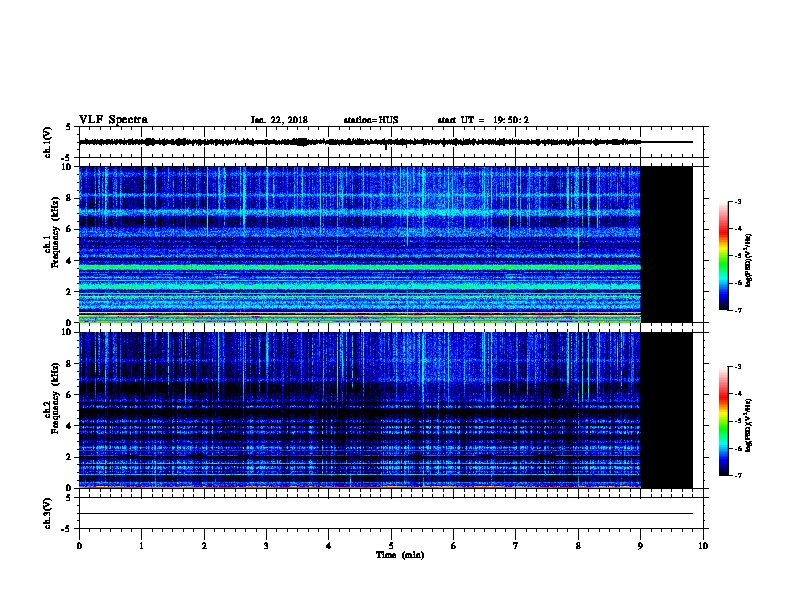
Task: Click the "VLF Spectra" plot title
Action: pos(113,120)
